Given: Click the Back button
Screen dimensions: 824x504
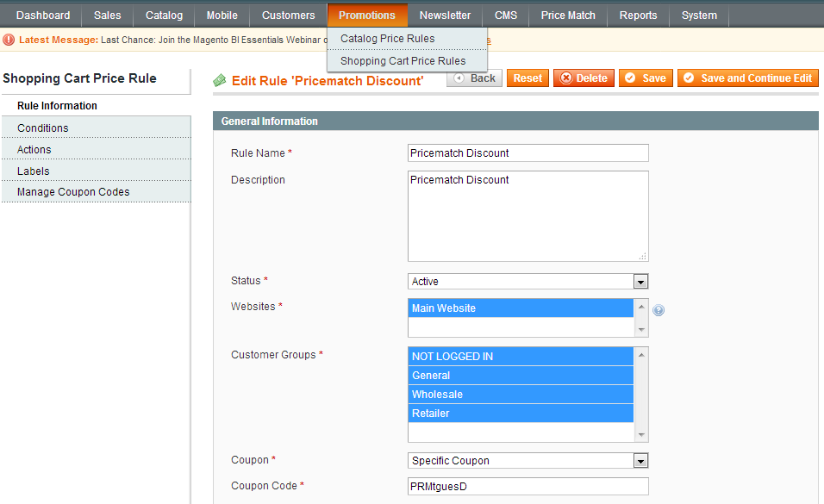Looking at the screenshot, I should coord(474,78).
